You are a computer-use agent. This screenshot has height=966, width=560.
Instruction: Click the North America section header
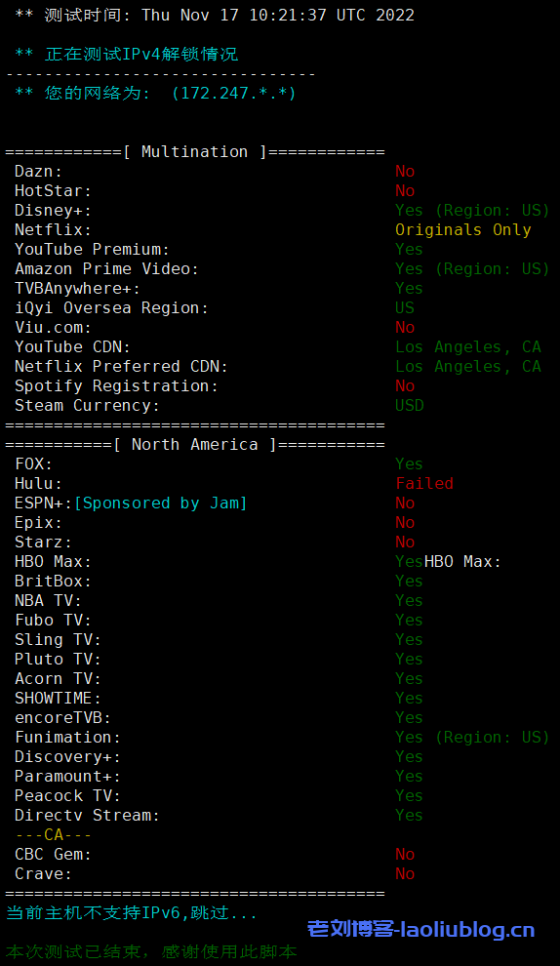[x=195, y=444]
